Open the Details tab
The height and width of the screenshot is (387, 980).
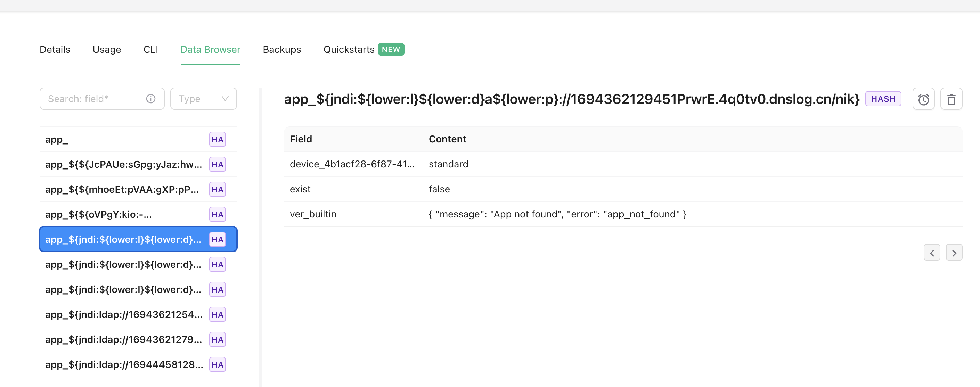[55, 49]
